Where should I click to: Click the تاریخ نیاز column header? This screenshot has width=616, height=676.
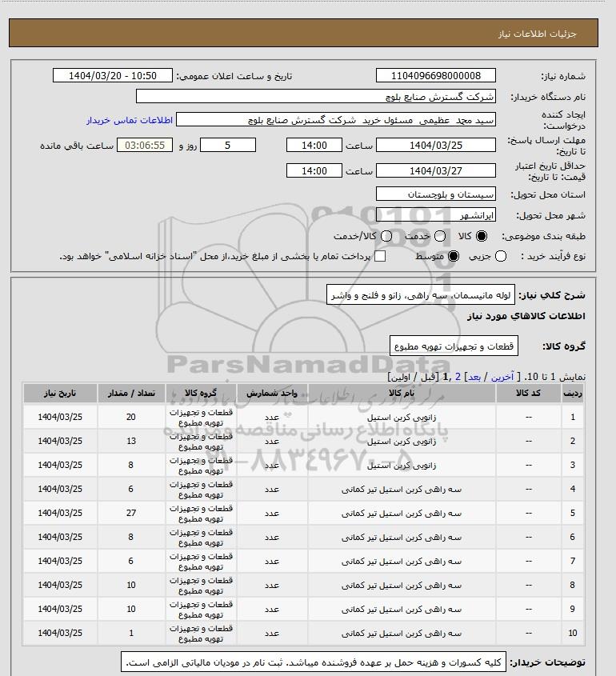click(x=60, y=393)
